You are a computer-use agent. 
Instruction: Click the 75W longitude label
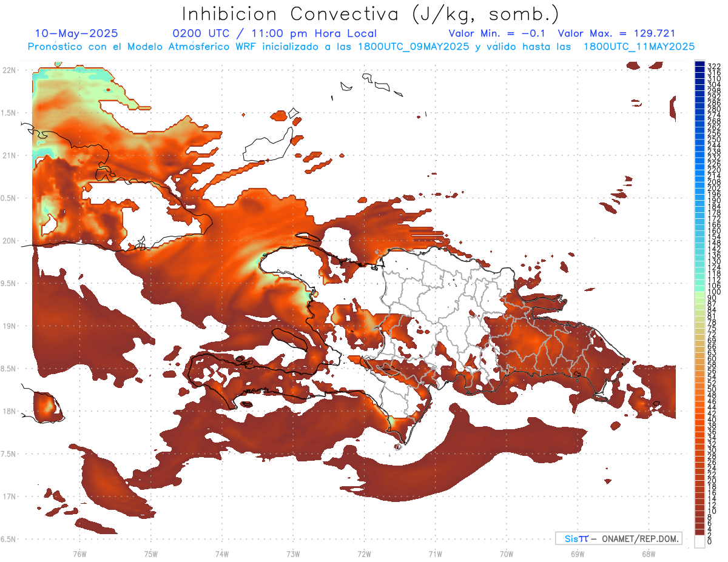point(150,554)
